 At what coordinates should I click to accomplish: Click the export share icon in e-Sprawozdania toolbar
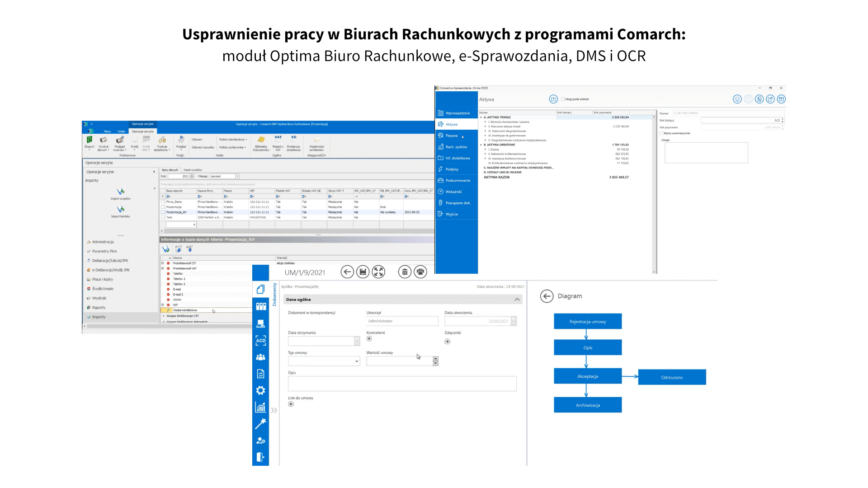(x=770, y=99)
